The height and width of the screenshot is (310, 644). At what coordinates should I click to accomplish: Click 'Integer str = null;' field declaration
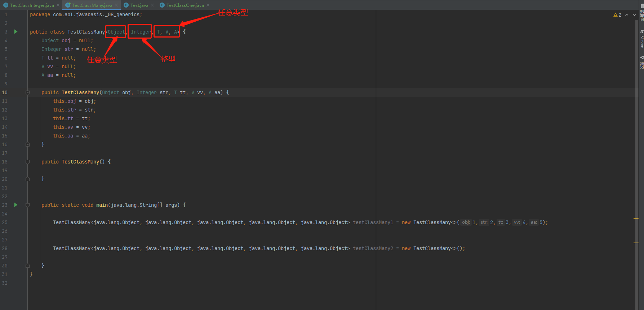pos(69,49)
